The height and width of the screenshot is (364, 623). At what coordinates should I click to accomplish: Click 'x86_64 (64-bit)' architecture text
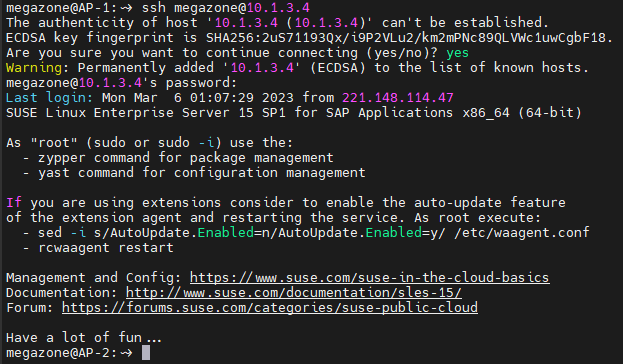pos(522,113)
